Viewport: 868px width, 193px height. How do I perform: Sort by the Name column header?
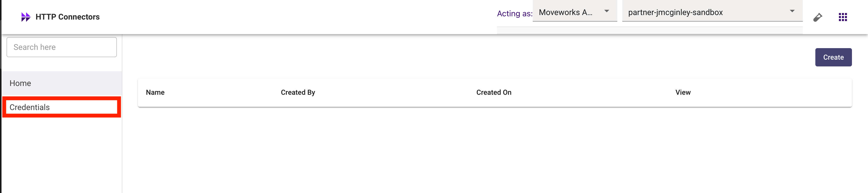pyautogui.click(x=155, y=92)
